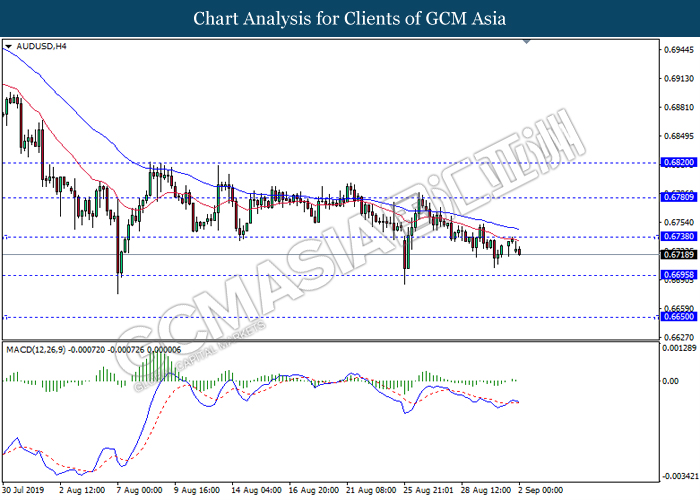Click the 7 Aug 00:00 time label
The width and height of the screenshot is (700, 500).
[x=140, y=490]
